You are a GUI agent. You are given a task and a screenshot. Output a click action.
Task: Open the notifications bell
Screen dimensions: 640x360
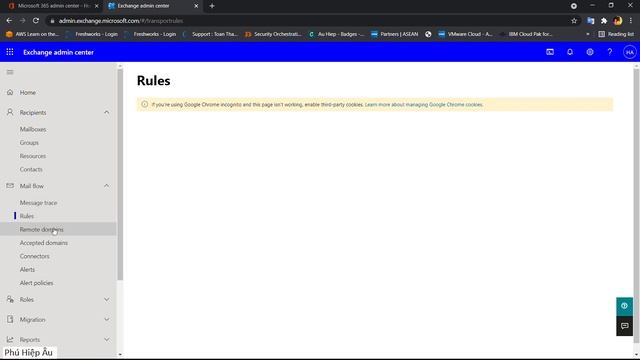click(x=570, y=52)
